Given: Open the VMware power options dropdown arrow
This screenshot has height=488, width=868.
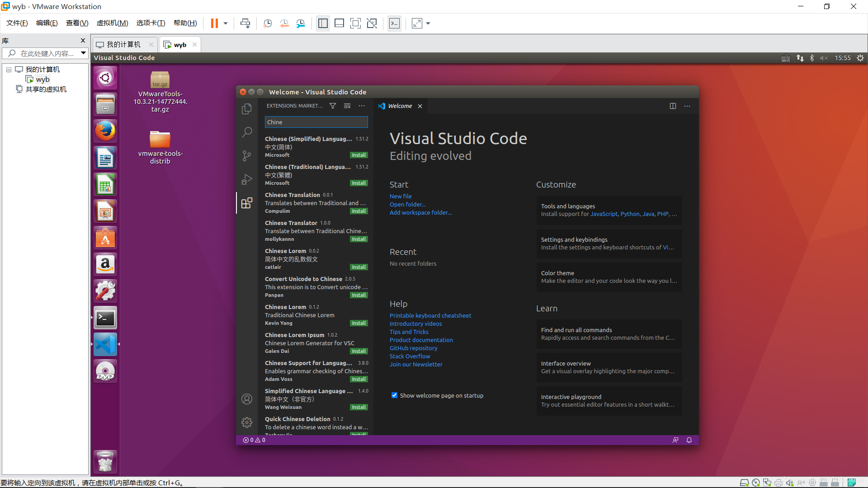Looking at the screenshot, I should (225, 23).
